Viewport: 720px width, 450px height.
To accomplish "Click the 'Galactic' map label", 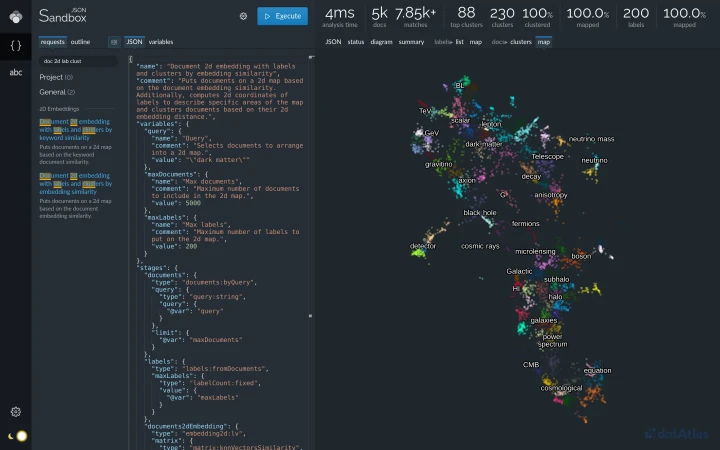I will [x=519, y=271].
